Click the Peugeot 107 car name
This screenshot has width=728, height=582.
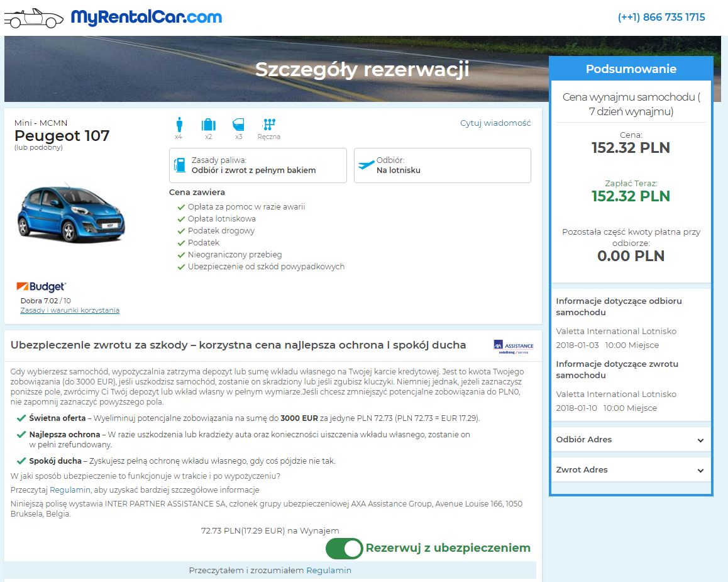click(x=62, y=136)
